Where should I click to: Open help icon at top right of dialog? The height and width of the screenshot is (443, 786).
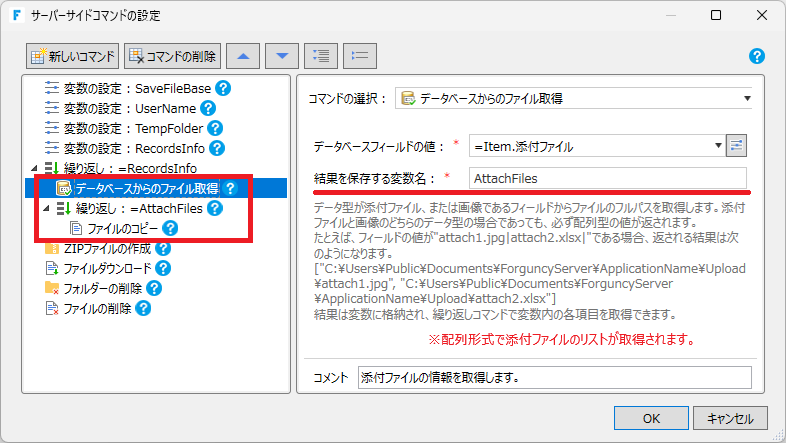pyautogui.click(x=757, y=56)
